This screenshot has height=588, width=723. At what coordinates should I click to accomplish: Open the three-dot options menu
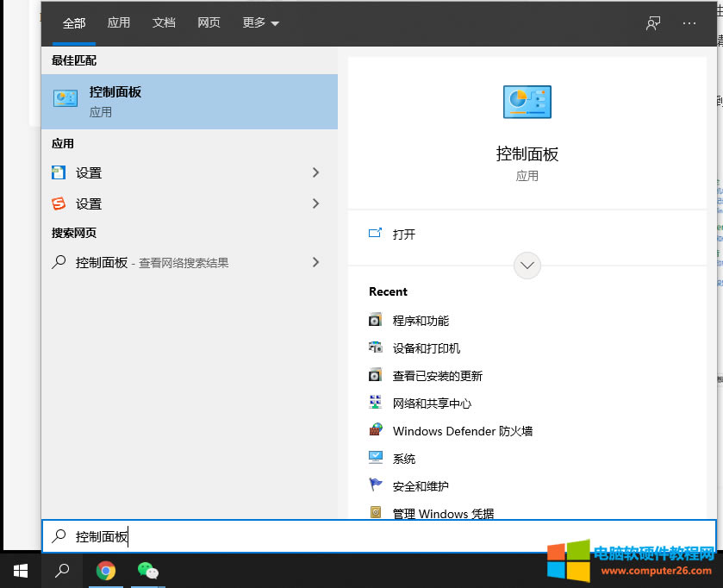tap(689, 23)
